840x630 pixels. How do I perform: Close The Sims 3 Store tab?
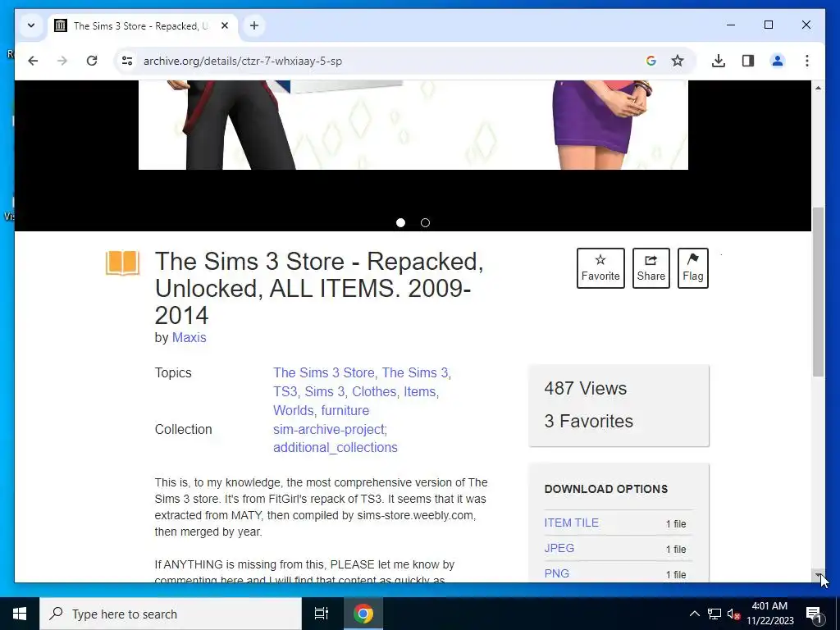pos(225,25)
